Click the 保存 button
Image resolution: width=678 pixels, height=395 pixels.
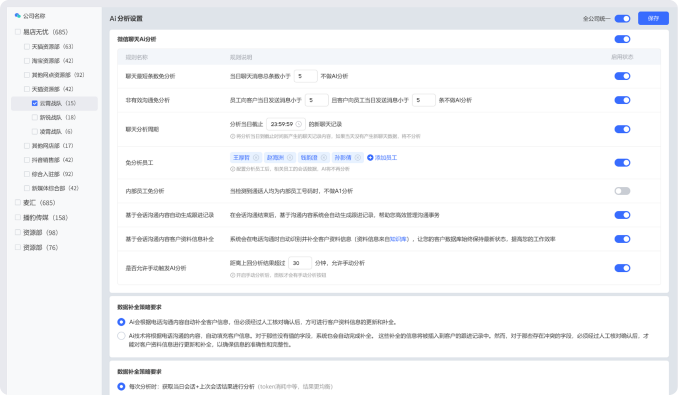(x=653, y=19)
